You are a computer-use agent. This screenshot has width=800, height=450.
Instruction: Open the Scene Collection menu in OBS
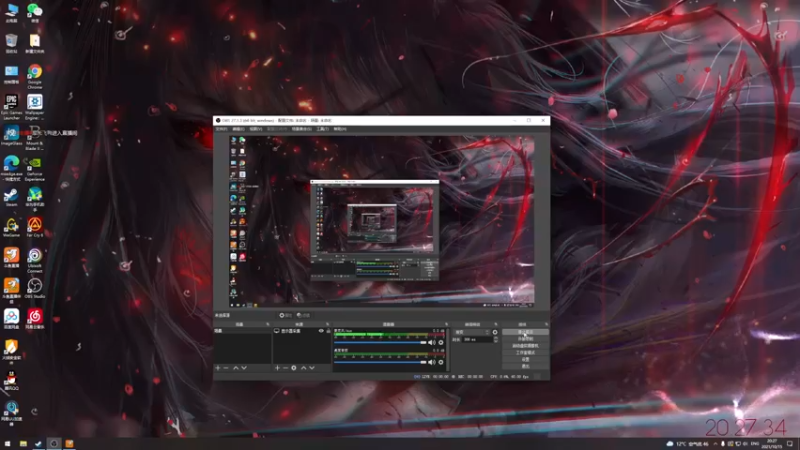click(x=302, y=129)
